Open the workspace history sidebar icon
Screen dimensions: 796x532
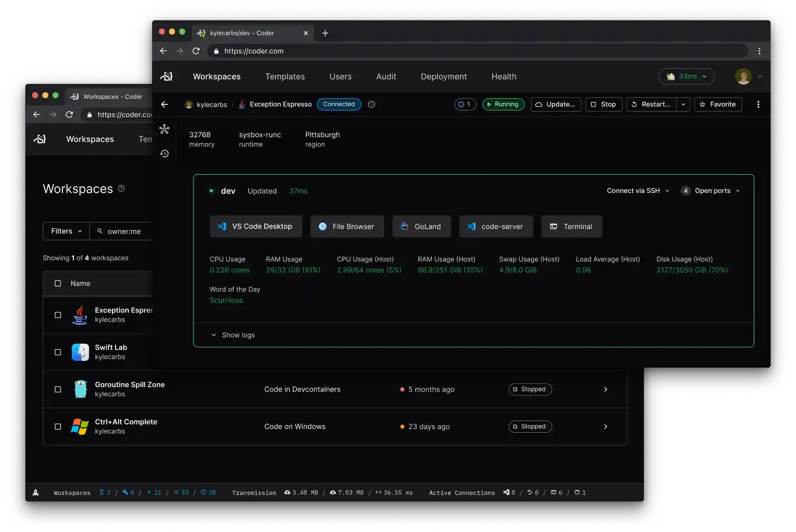click(164, 154)
